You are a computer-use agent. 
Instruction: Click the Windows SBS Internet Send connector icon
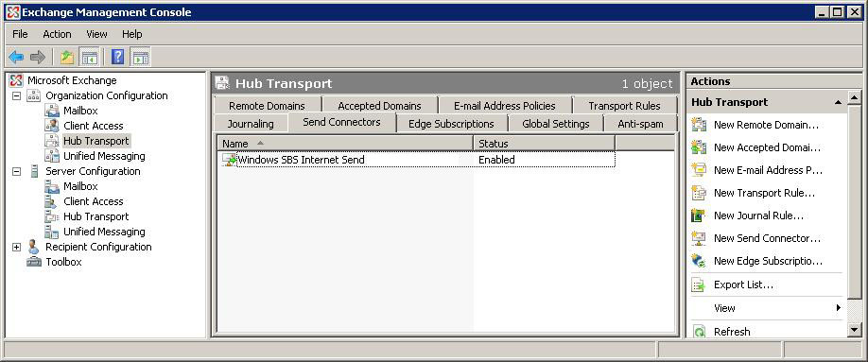click(x=229, y=160)
